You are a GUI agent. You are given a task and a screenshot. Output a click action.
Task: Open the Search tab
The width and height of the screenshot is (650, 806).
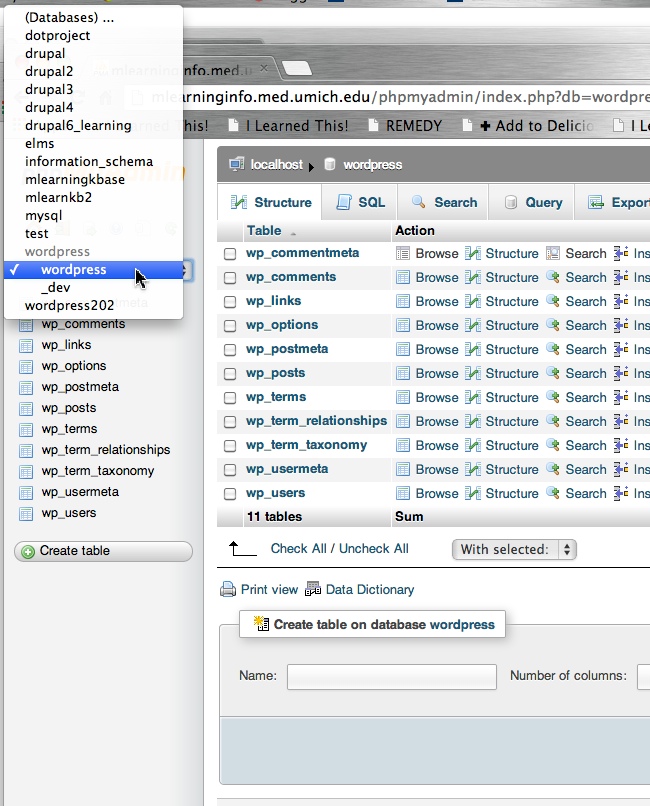click(444, 202)
